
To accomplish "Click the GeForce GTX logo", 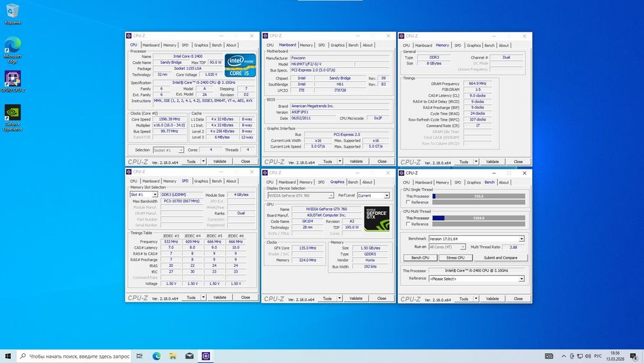I will pos(376,219).
